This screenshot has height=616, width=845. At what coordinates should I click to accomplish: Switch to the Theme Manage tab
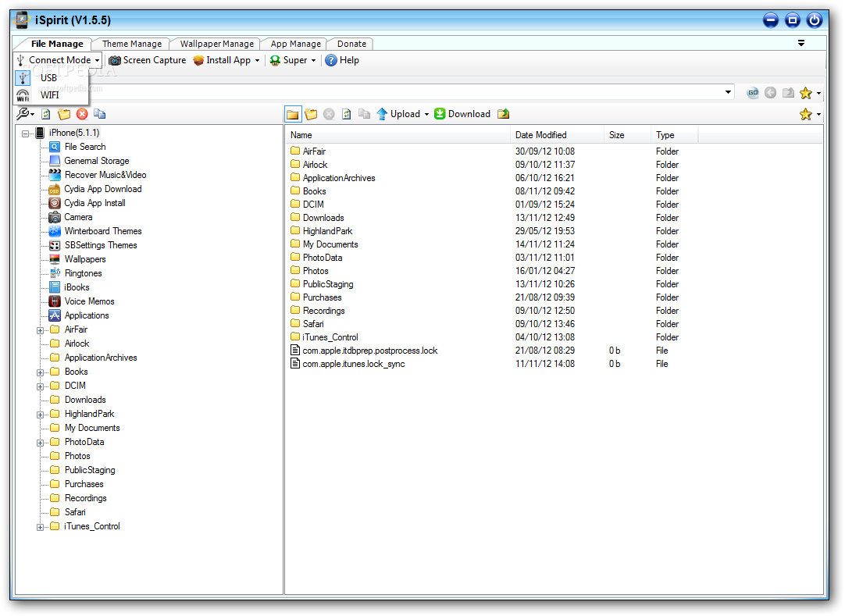(x=131, y=44)
